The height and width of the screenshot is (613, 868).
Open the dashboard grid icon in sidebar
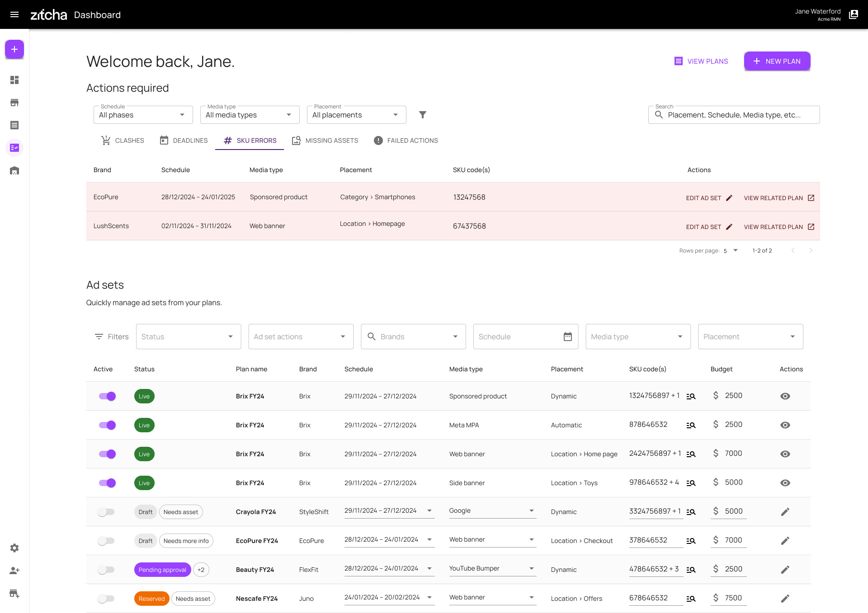coord(14,80)
